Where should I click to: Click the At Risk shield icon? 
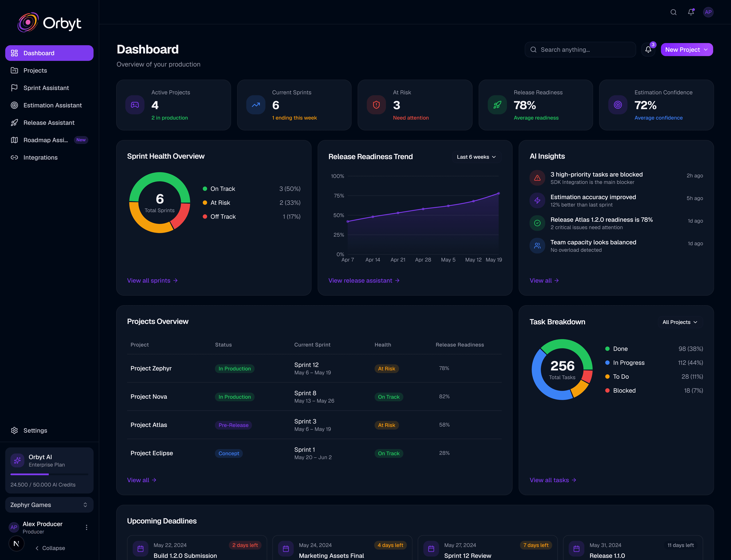(376, 105)
